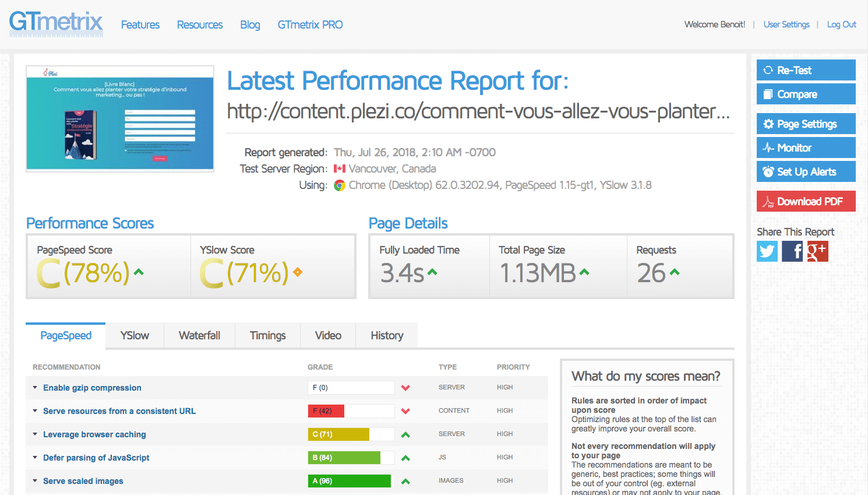
Task: Click the TYPE column header
Action: (447, 367)
